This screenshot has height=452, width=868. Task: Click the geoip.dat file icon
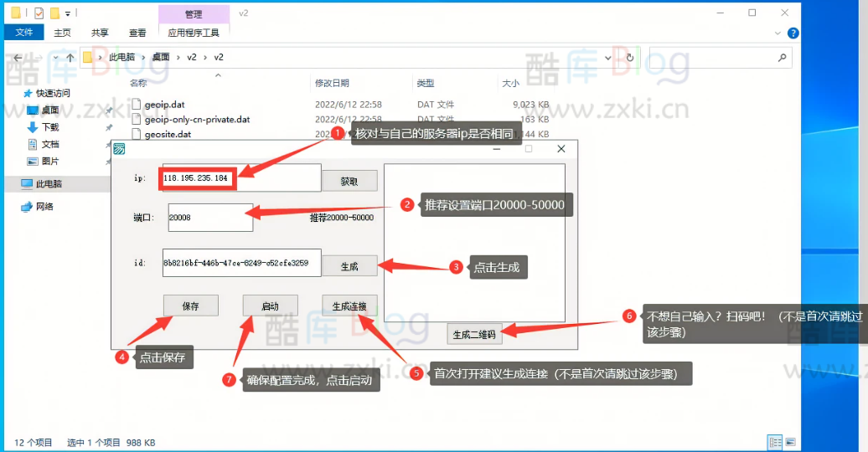pos(137,104)
